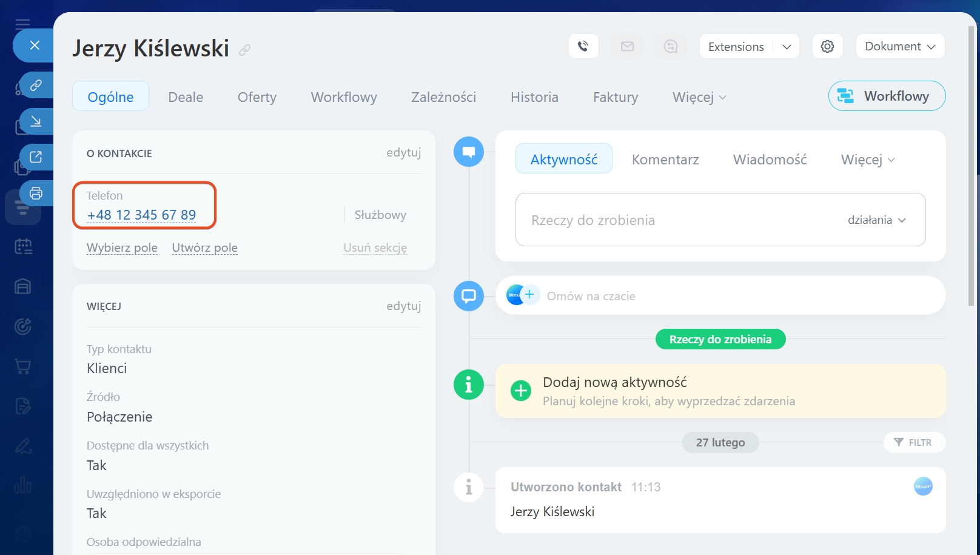The image size is (980, 555).
Task: Close the contact panel with X button
Action: (35, 45)
